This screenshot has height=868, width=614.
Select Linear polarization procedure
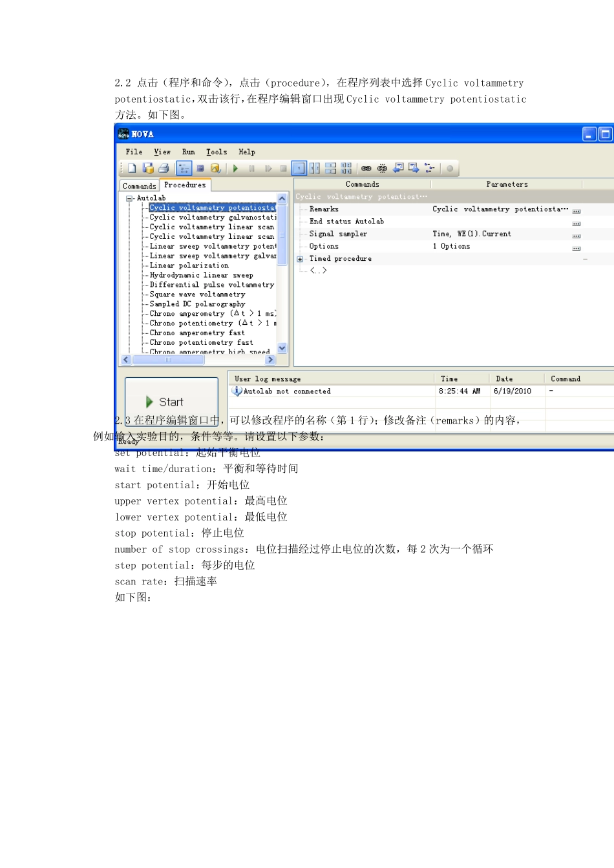tap(189, 265)
